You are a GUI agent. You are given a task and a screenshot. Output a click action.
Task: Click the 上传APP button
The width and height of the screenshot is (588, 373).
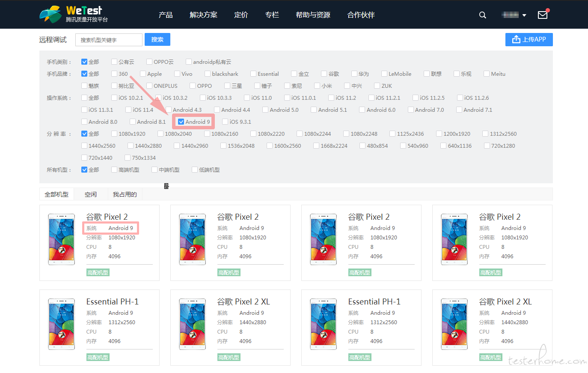click(x=529, y=39)
